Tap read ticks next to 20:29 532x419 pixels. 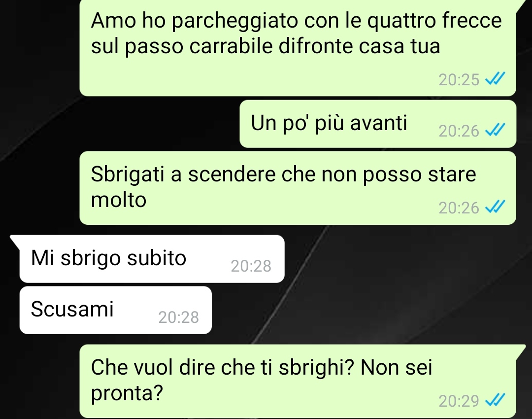click(495, 400)
